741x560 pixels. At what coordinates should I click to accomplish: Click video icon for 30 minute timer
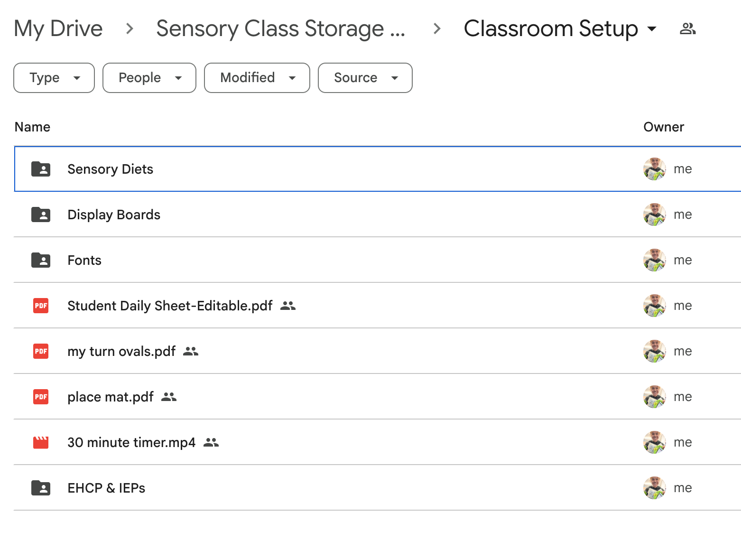pyautogui.click(x=41, y=442)
